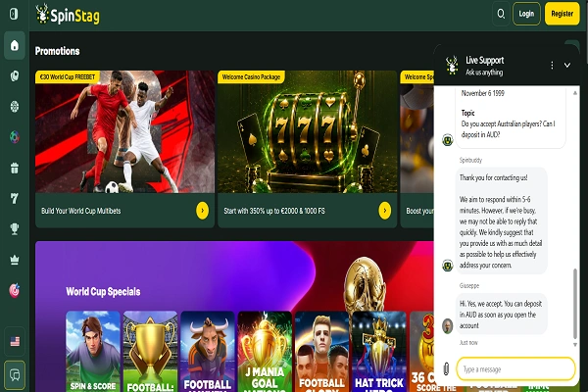Image resolution: width=588 pixels, height=392 pixels.
Task: Open the J Mania Goal Nations tile
Action: point(265,352)
